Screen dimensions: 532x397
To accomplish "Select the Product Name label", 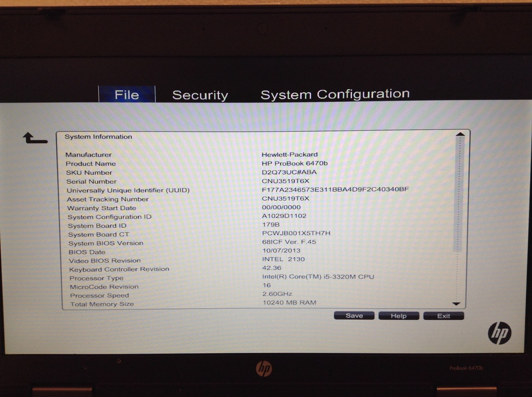I will (91, 163).
